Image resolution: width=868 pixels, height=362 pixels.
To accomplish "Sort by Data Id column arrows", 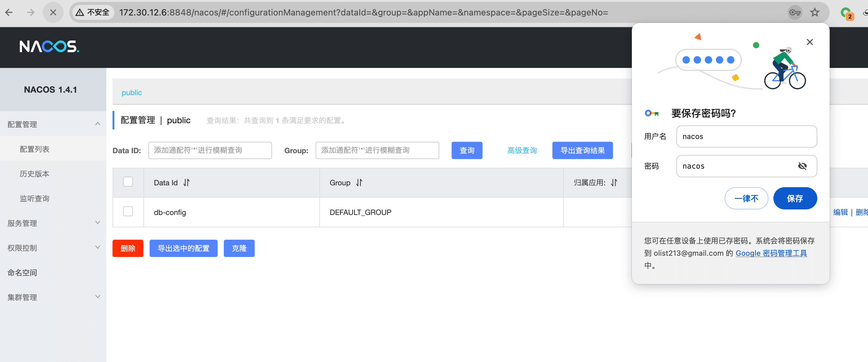I will [186, 183].
